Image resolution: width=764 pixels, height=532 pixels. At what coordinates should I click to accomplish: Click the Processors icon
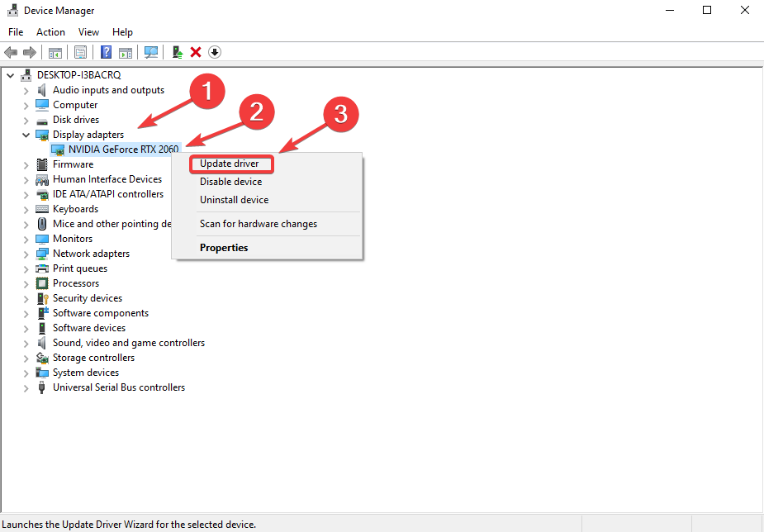pos(42,283)
